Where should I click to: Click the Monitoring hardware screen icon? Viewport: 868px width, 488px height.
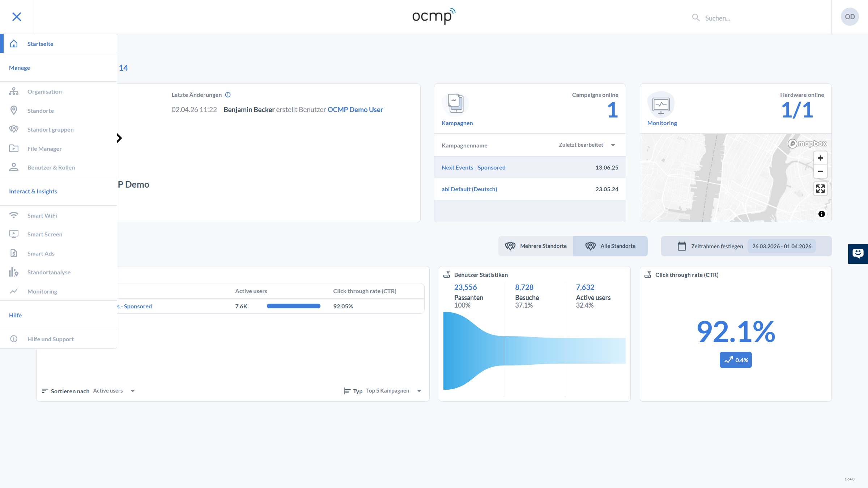click(661, 105)
